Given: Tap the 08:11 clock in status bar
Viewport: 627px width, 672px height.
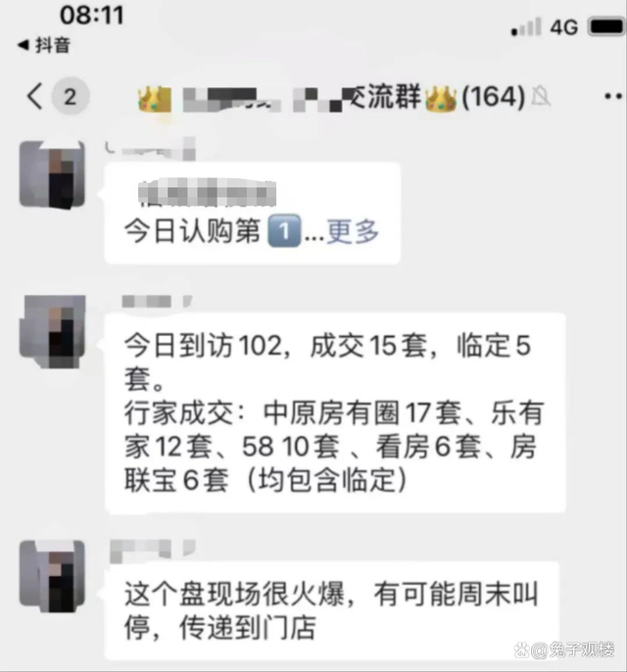Looking at the screenshot, I should (92, 15).
